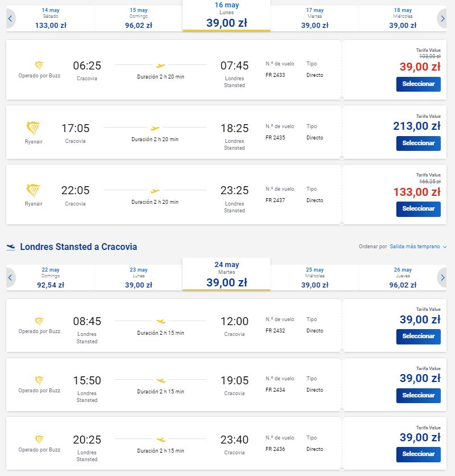Show earlier return dates with left arrow
The image size is (455, 476).
11,278
